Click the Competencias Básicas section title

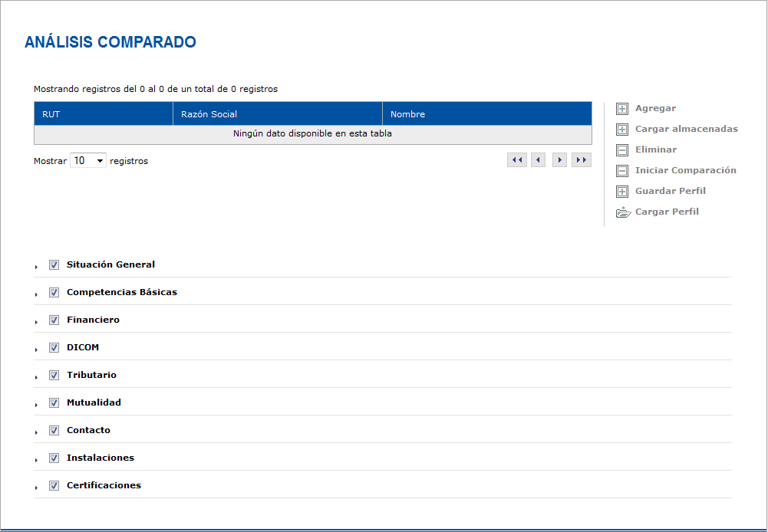tap(122, 292)
